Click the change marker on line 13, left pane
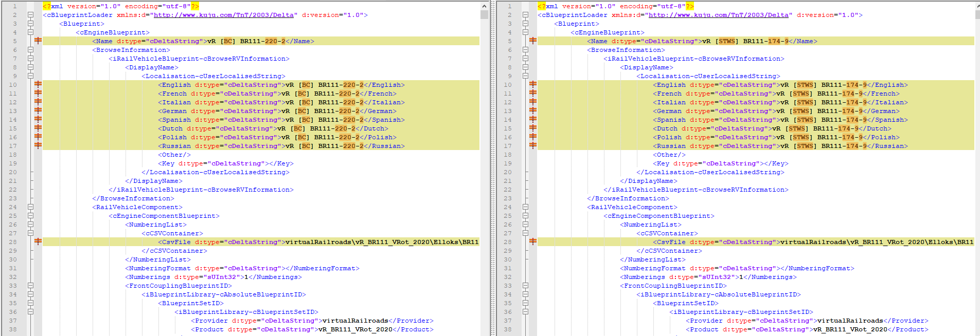This screenshot has height=336, width=980. click(x=38, y=110)
